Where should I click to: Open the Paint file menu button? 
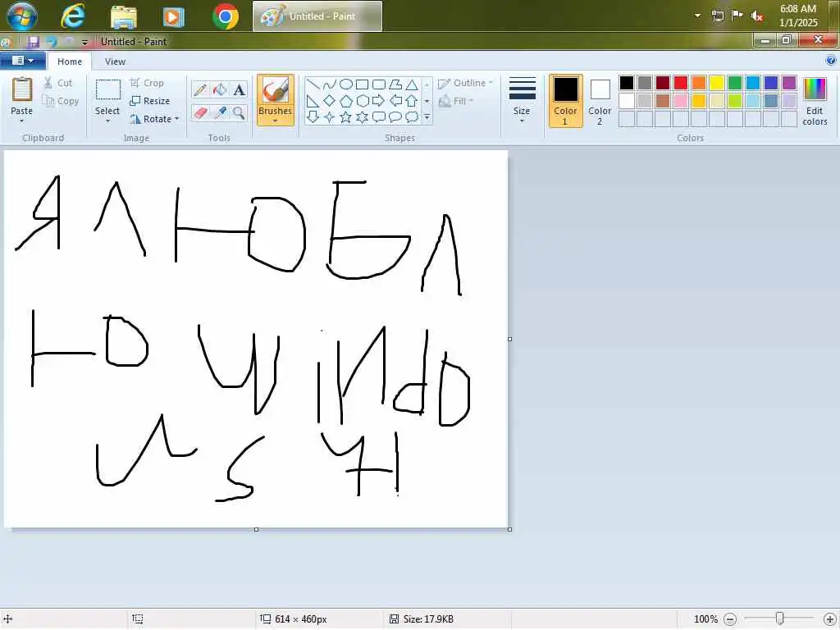(22, 61)
